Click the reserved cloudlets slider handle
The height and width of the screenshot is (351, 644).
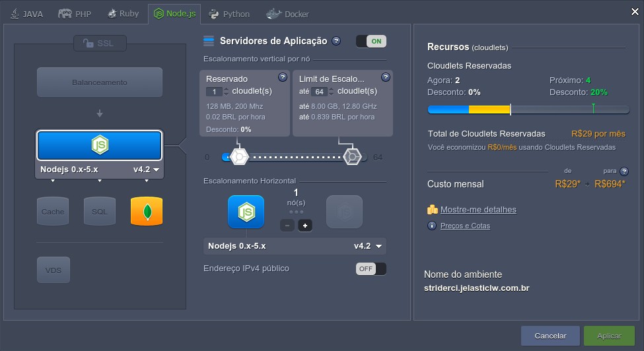[239, 156]
